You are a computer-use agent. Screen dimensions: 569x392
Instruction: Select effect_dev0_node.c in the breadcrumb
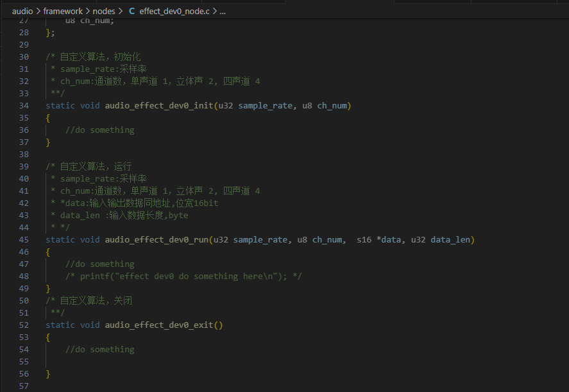click(x=174, y=12)
